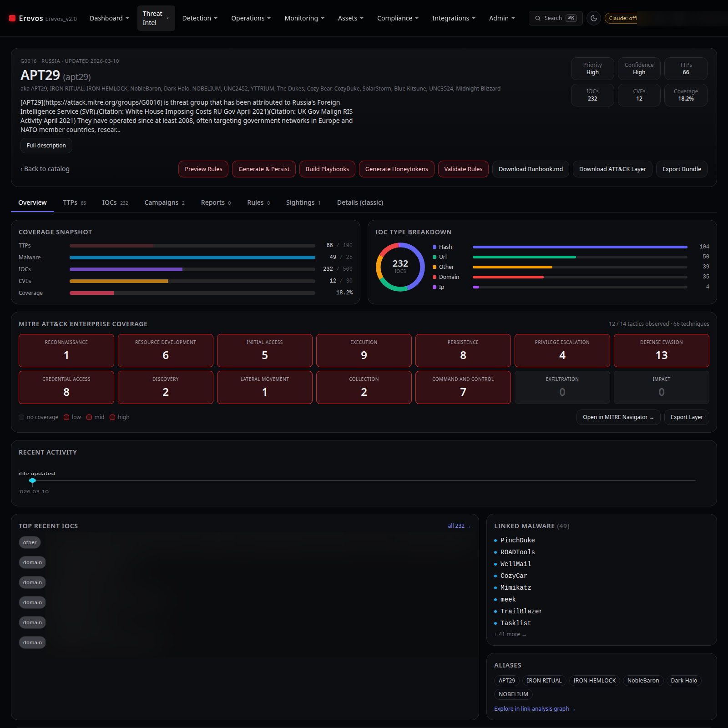The height and width of the screenshot is (728, 728).
Task: Go back to catalog
Action: pos(45,169)
